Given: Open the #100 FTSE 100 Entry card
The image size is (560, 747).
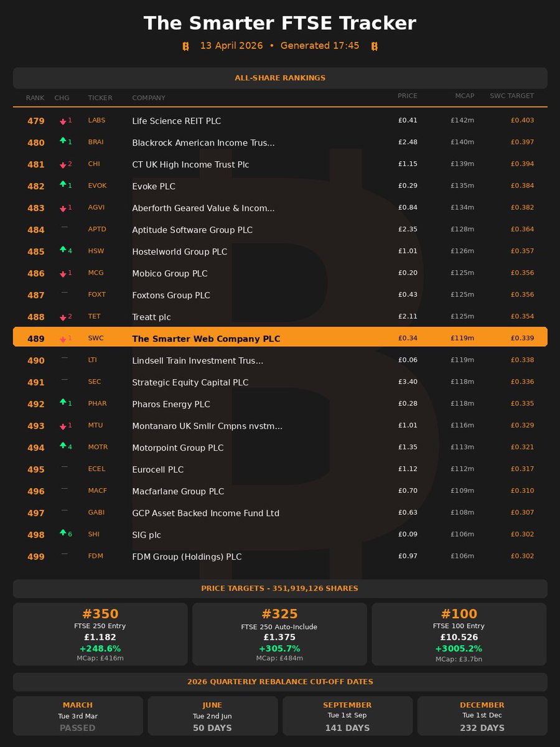Looking at the screenshot, I should (459, 634).
